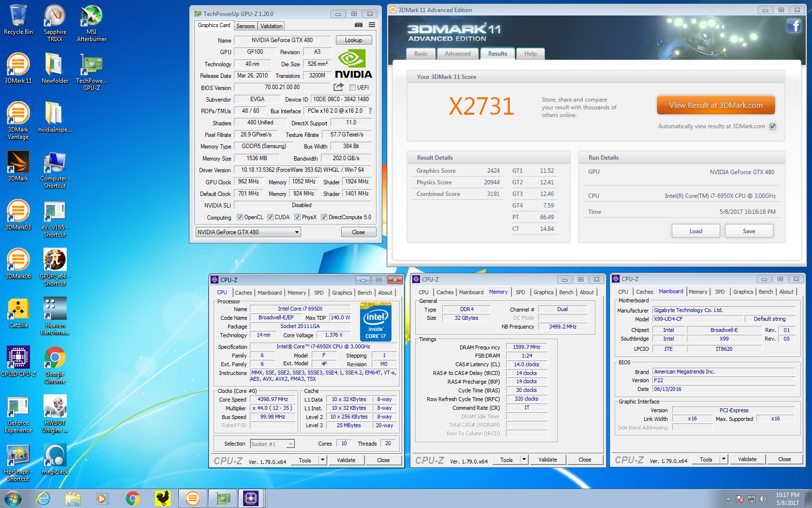Open SPD tab in CPU-Z Memory window
This screenshot has height=508, width=812.
click(x=520, y=292)
